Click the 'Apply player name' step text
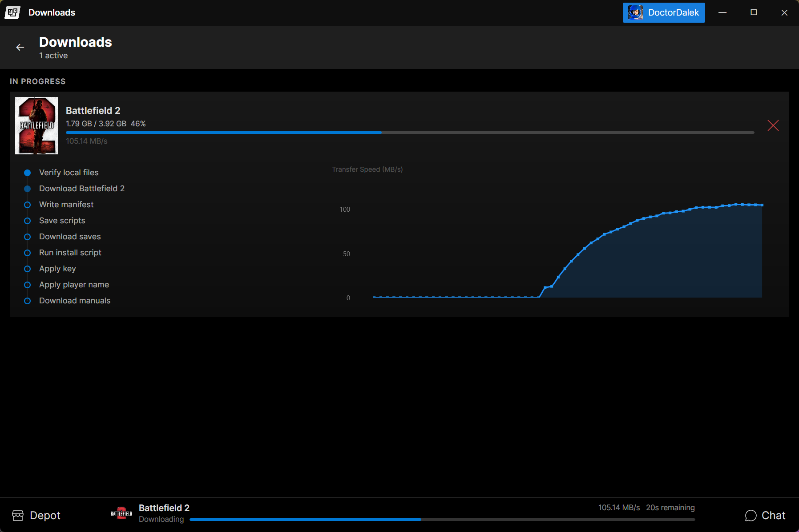This screenshot has height=532, width=799. coord(74,285)
